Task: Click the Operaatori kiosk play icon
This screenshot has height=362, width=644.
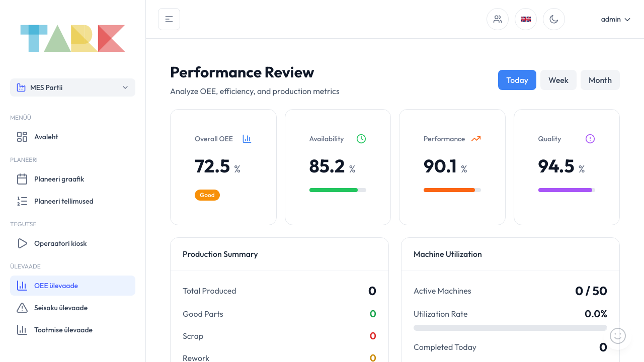Action: click(x=22, y=243)
